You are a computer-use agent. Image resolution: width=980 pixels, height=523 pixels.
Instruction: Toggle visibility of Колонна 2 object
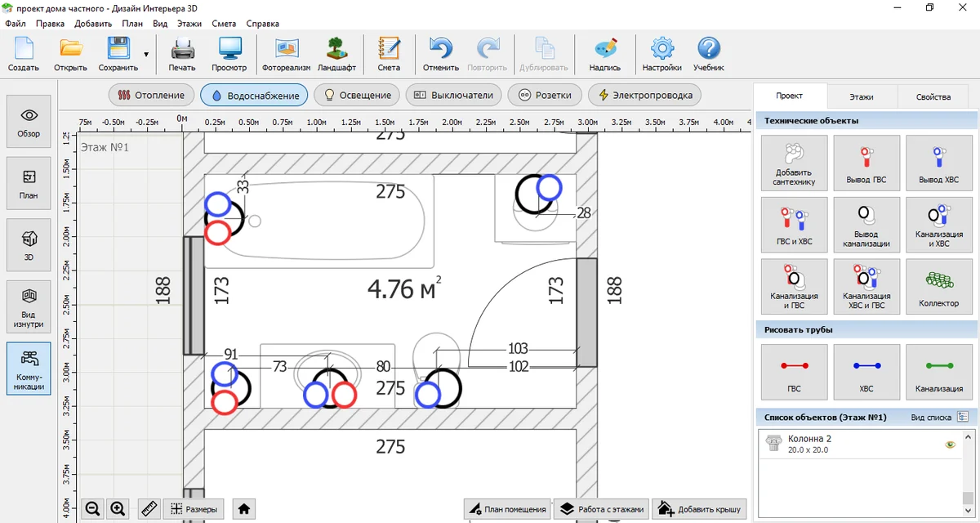tap(950, 445)
